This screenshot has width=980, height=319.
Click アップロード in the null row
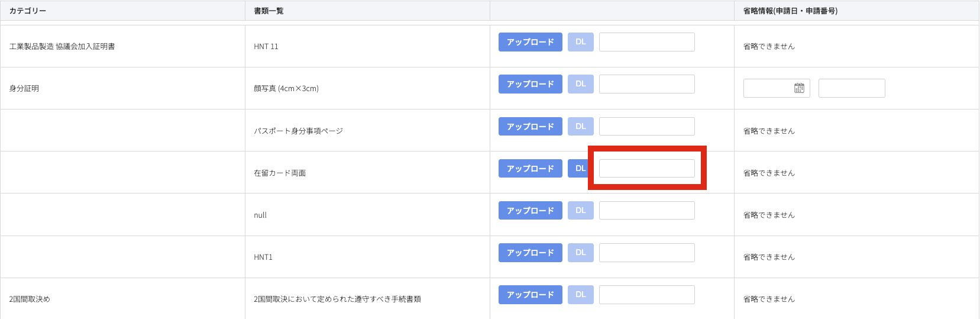530,211
